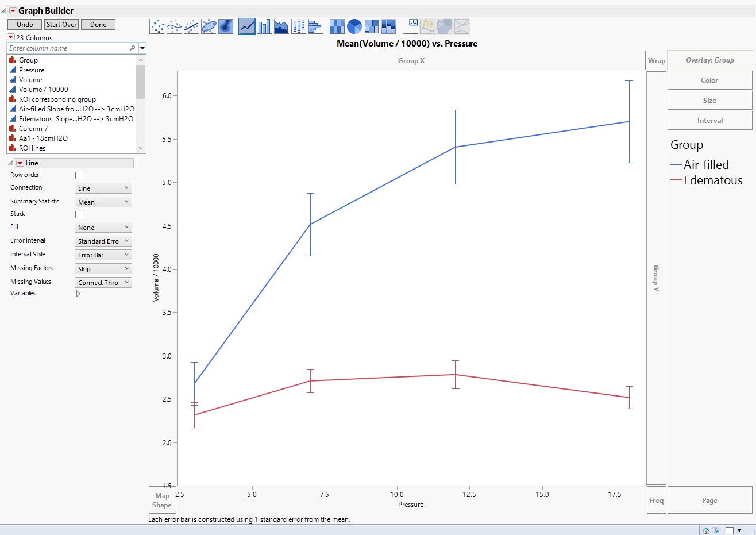
Task: Collapse the Line properties outline triangle
Action: (x=11, y=163)
